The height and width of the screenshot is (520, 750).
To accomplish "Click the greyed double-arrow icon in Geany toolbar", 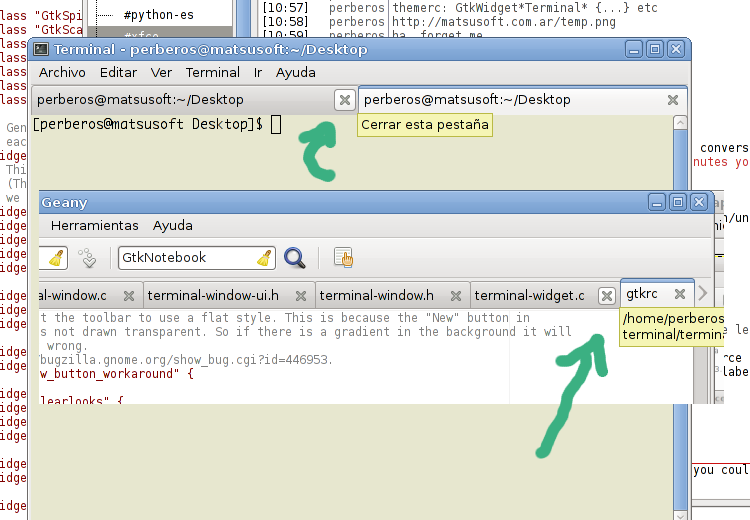I will [89, 258].
